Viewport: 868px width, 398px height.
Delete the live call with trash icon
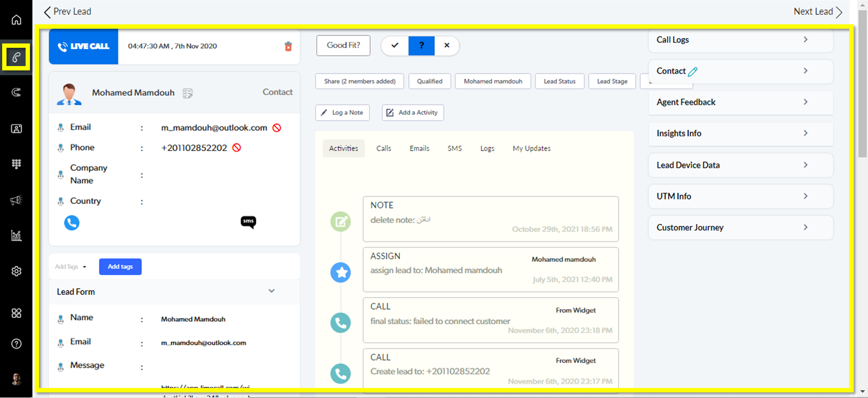click(x=288, y=46)
